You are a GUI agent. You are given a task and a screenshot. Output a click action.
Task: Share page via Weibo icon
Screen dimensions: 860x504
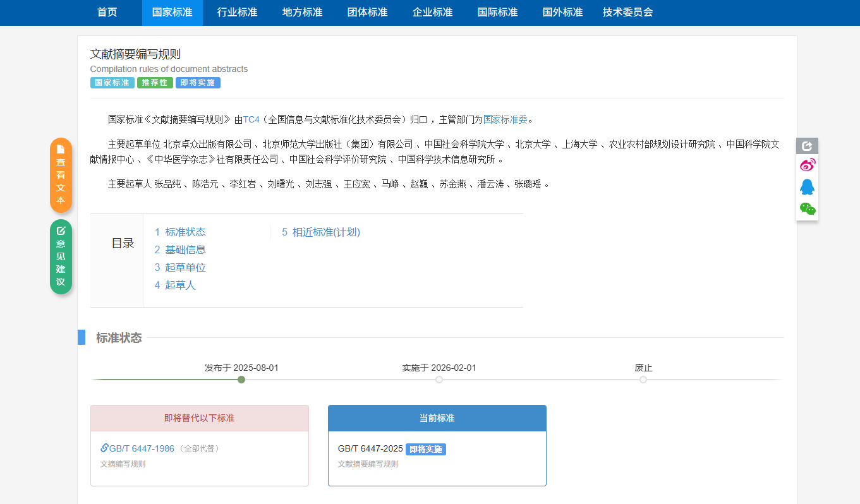(807, 165)
